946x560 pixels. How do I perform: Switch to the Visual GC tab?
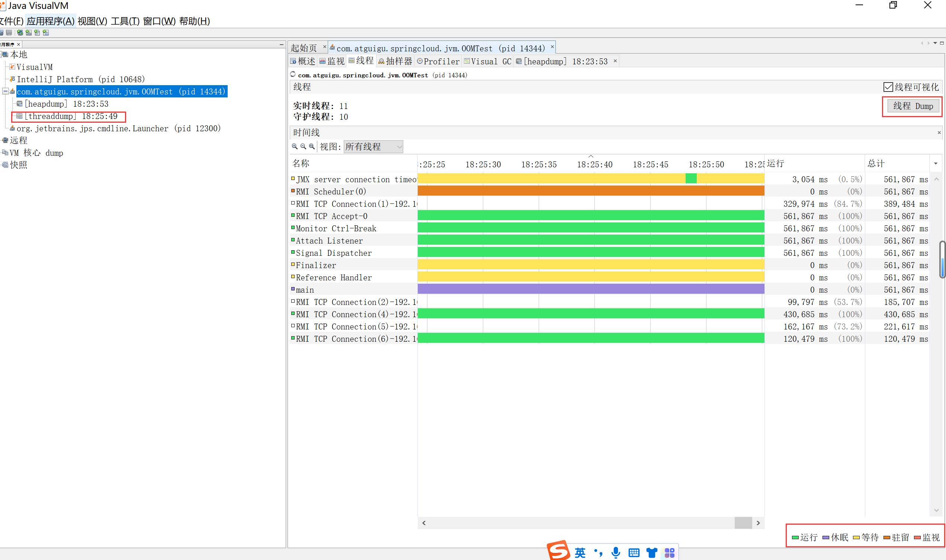click(x=487, y=61)
